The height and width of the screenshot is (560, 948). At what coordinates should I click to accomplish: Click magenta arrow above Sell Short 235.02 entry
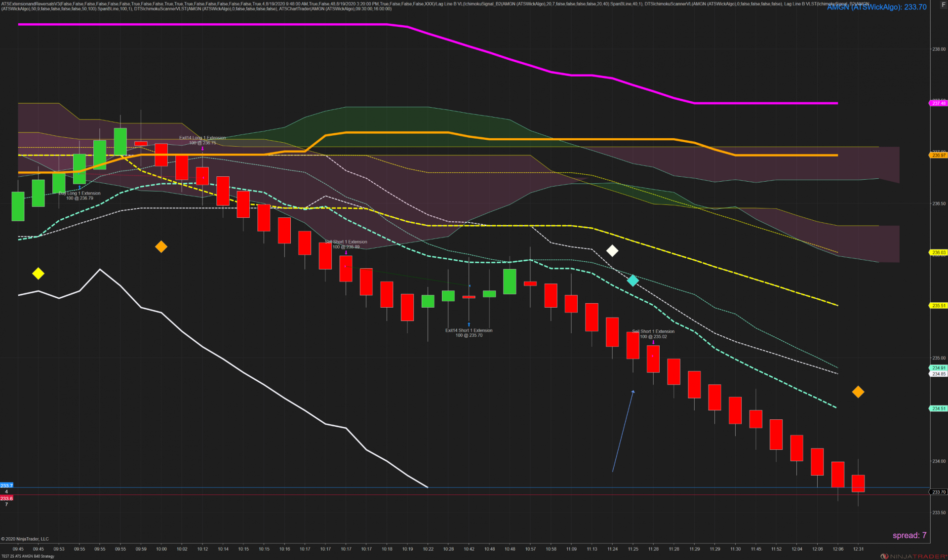[653, 342]
